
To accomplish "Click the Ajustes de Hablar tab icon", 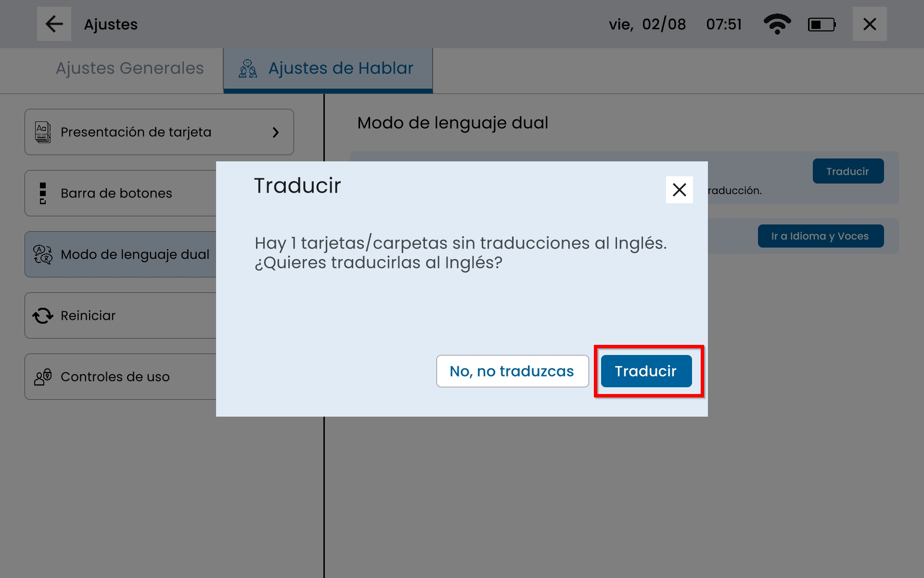I will point(248,69).
